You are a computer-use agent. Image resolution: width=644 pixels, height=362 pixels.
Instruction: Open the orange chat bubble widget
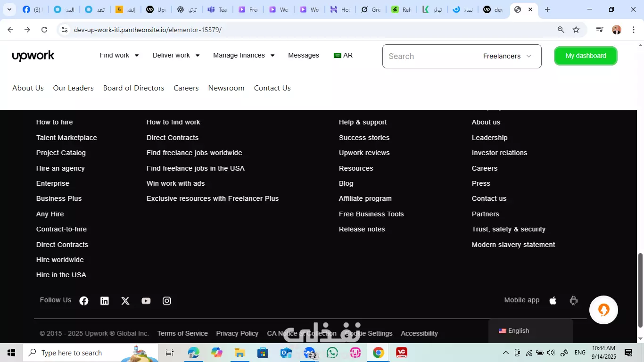point(603,310)
